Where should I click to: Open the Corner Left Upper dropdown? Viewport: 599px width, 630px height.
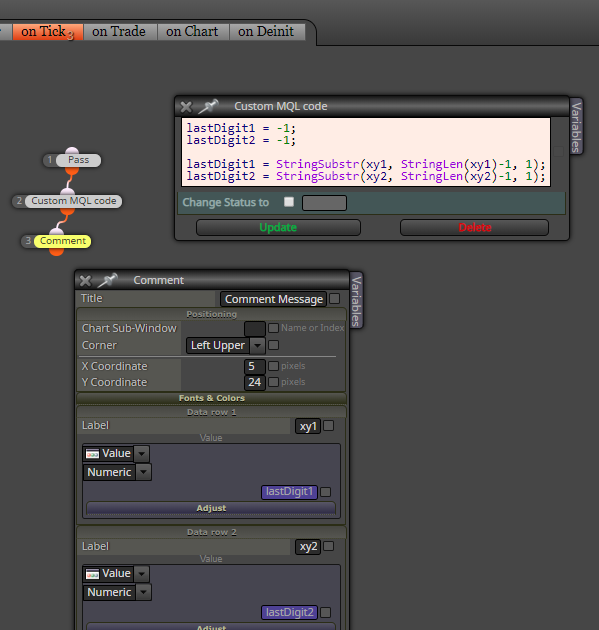(x=258, y=346)
